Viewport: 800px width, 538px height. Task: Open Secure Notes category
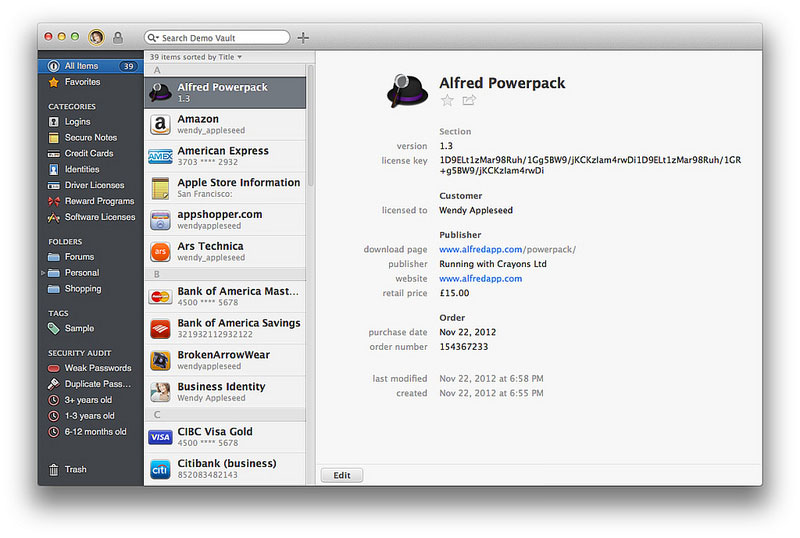(90, 137)
